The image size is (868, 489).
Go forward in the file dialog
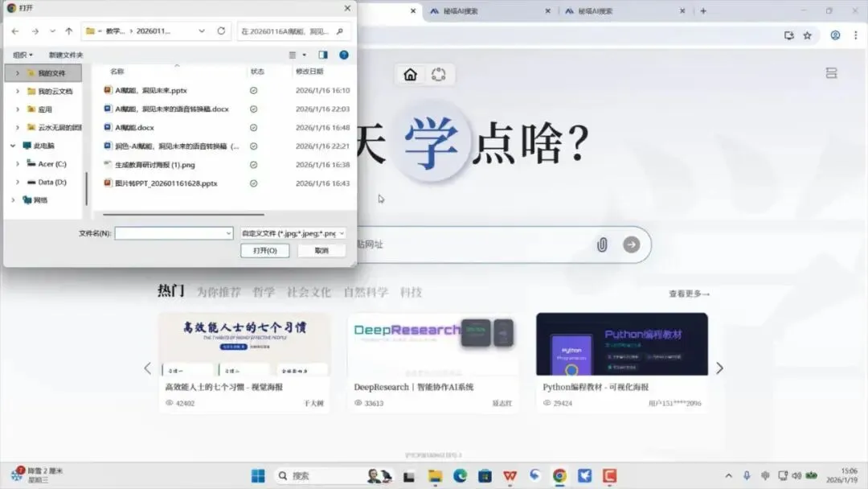pos(35,31)
